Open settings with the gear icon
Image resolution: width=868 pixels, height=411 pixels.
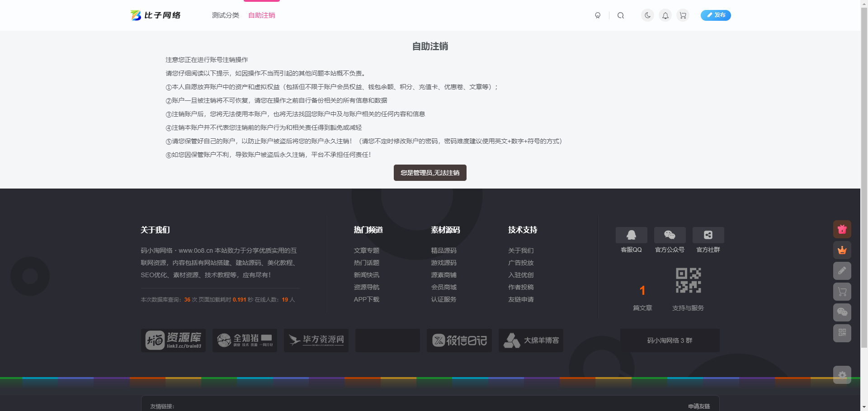click(x=842, y=375)
